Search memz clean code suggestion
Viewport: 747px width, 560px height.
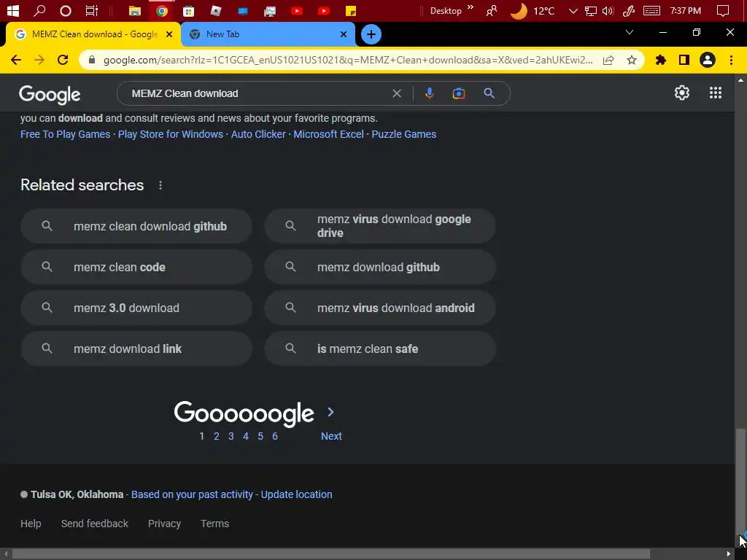(x=136, y=267)
